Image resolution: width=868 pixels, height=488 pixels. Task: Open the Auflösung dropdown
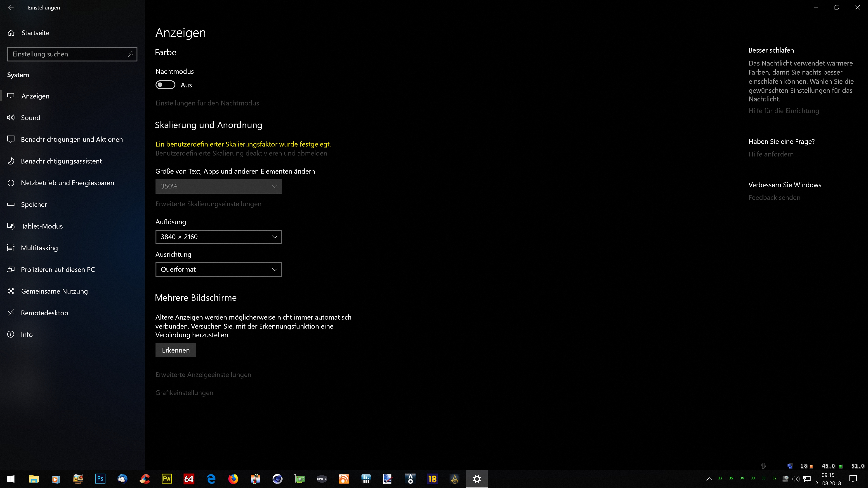pos(218,237)
